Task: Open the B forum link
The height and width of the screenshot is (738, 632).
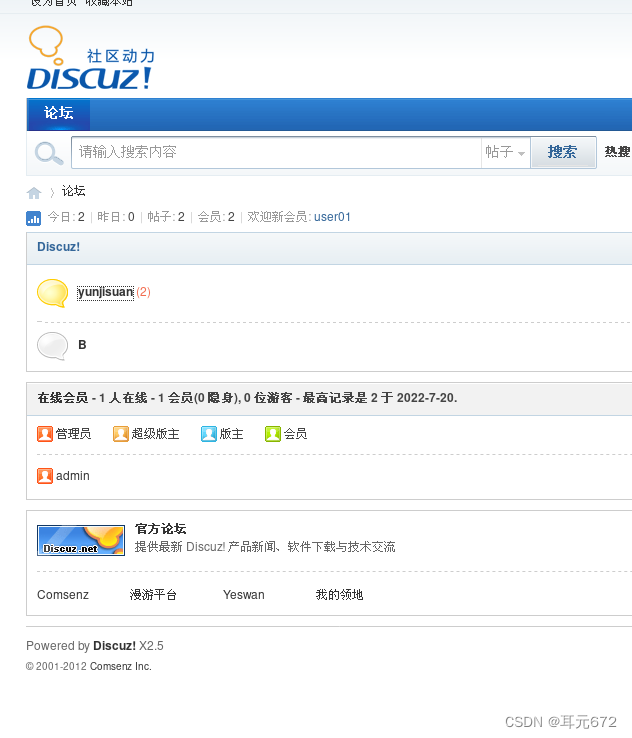Action: (x=82, y=345)
